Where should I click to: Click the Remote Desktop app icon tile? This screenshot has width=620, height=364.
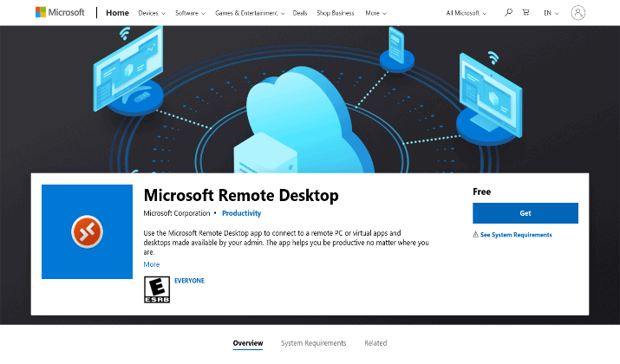(x=87, y=231)
